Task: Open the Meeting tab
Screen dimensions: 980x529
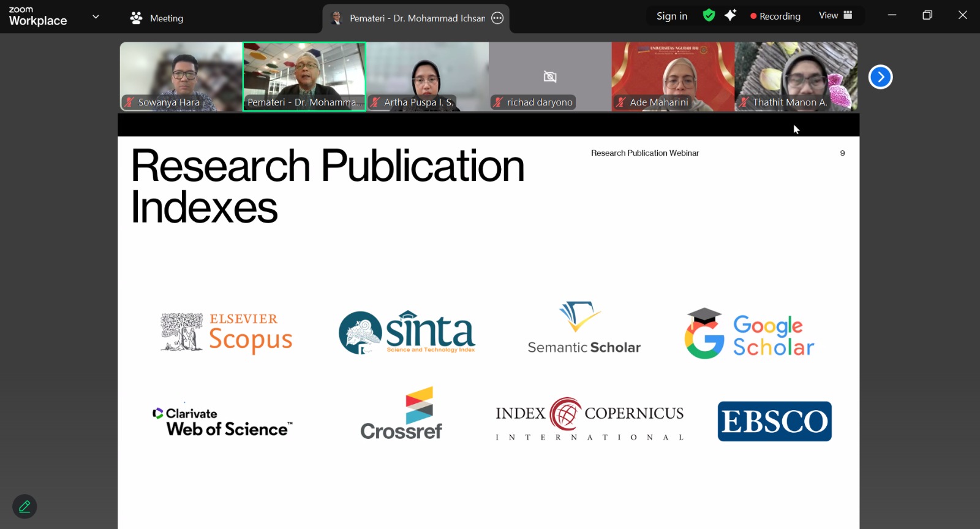Action: pos(157,18)
